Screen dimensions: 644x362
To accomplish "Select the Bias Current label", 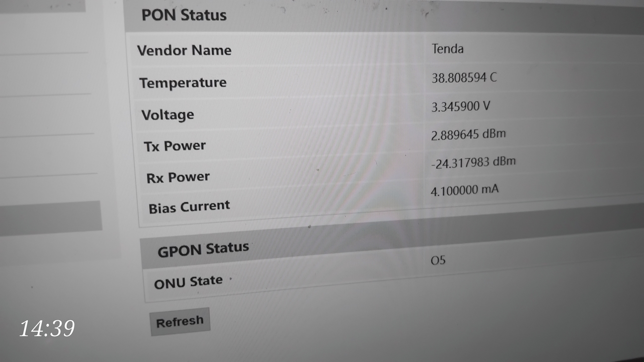I will tap(189, 207).
